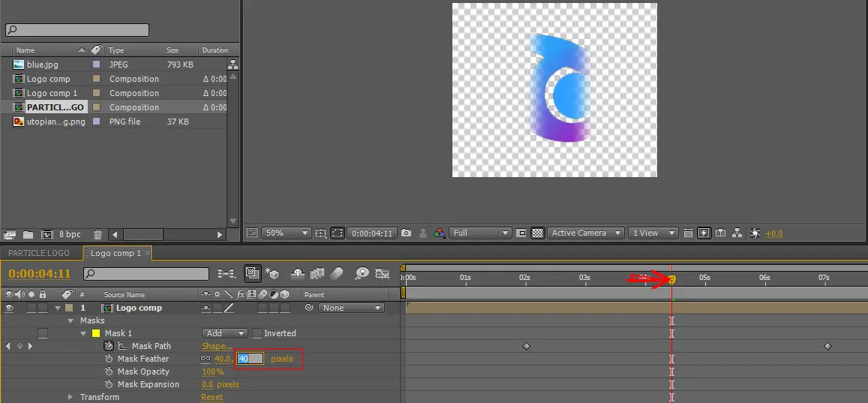Toggle lock box for Mask 1
The width and height of the screenshot is (868, 403).
coord(43,333)
